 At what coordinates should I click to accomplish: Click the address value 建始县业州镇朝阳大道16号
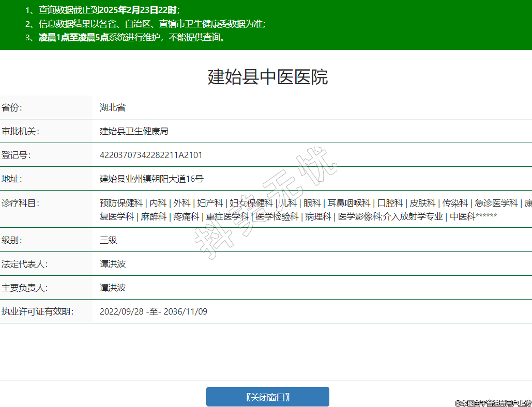pos(151,179)
